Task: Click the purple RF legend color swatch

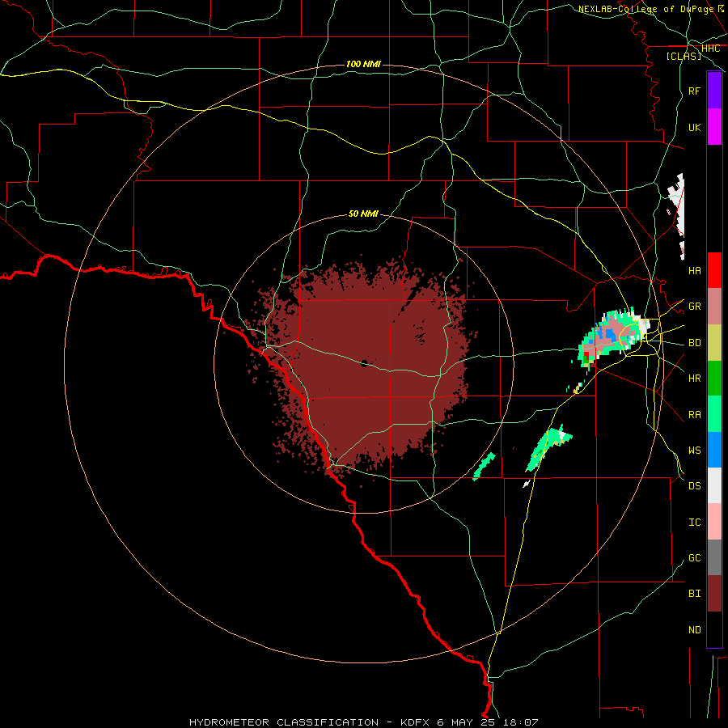Action: coord(714,91)
